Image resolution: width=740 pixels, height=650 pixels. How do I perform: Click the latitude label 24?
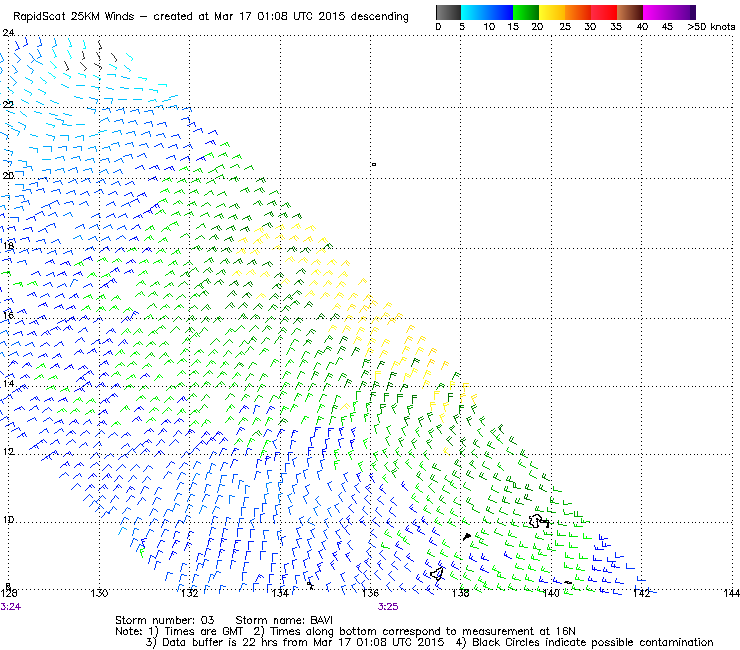tap(8, 33)
